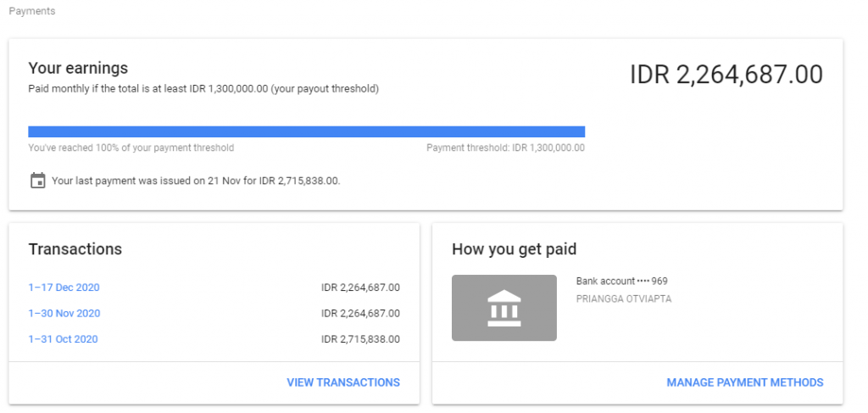Click the blue payment threshold progress bar
Viewport: 868px width, 413px height.
306,131
